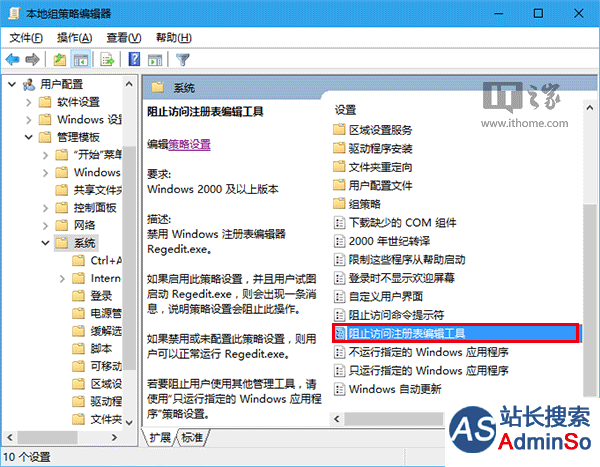This screenshot has height=467, width=600.
Task: Click tree pane horizontal scroll-left arrow
Action: 10,437
